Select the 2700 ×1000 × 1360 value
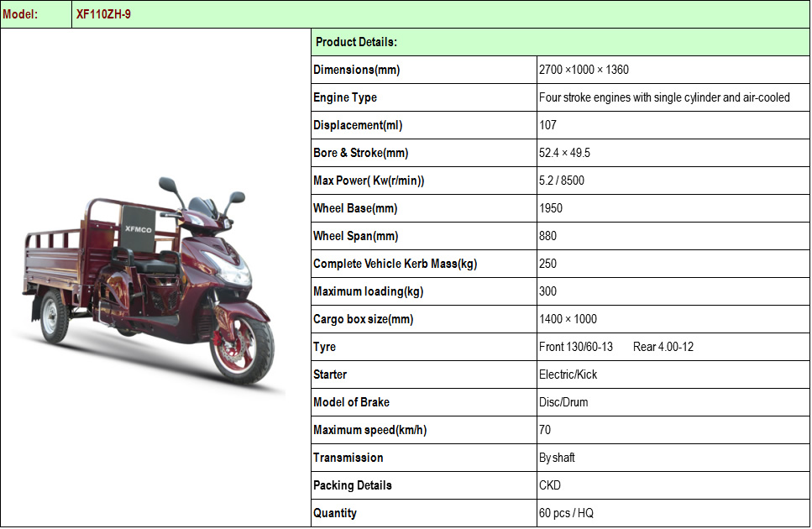812x529 pixels. pos(584,70)
